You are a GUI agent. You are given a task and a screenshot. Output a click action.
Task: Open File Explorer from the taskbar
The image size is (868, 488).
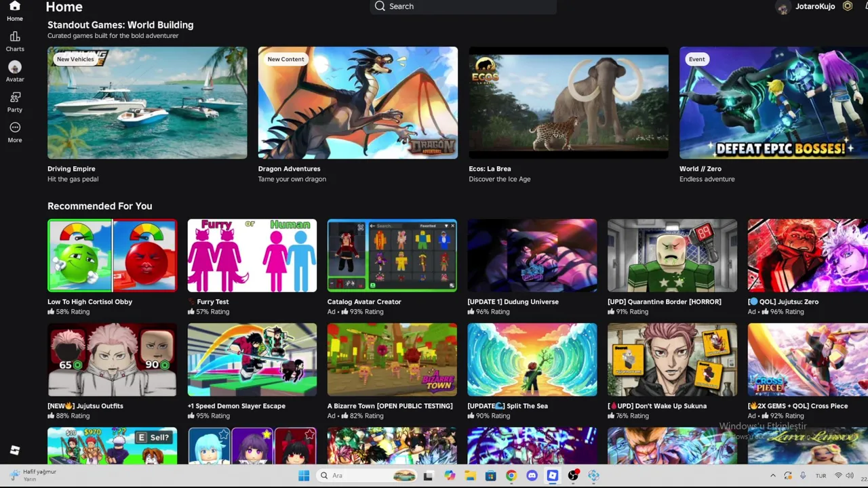click(470, 476)
